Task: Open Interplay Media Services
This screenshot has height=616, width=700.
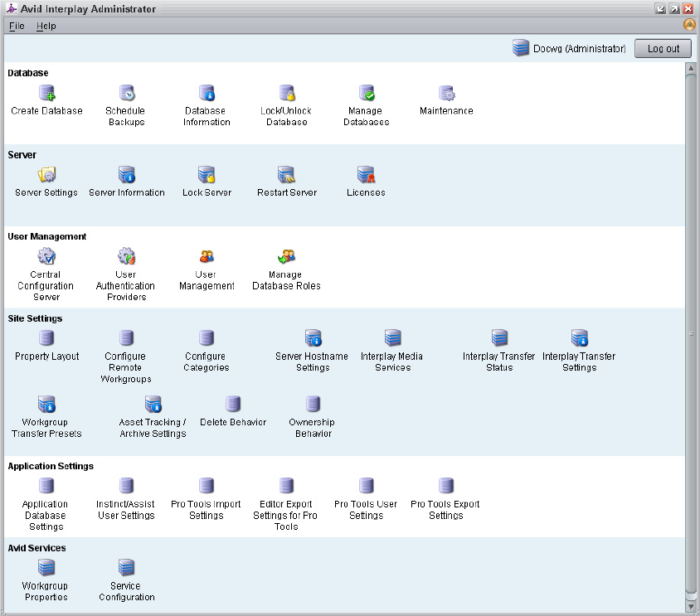Action: [393, 338]
